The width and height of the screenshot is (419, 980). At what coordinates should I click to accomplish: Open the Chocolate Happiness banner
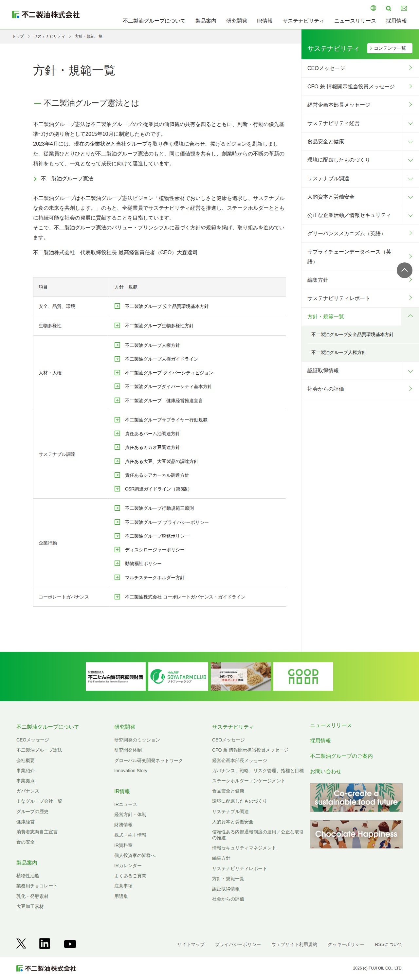click(356, 834)
